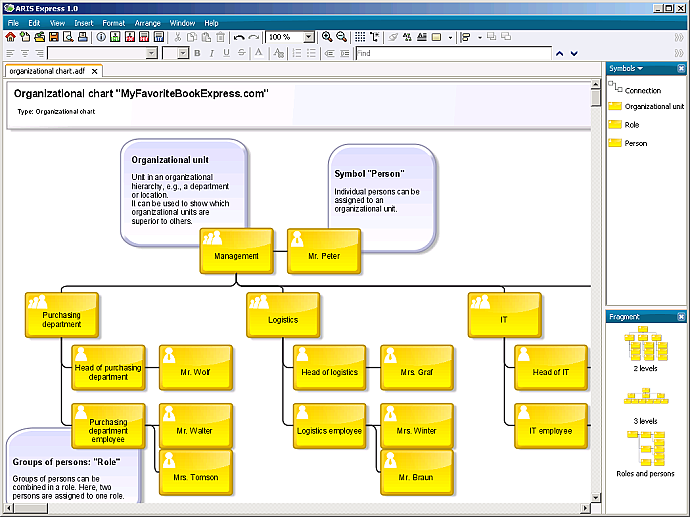Close the Fragment panel

point(681,317)
